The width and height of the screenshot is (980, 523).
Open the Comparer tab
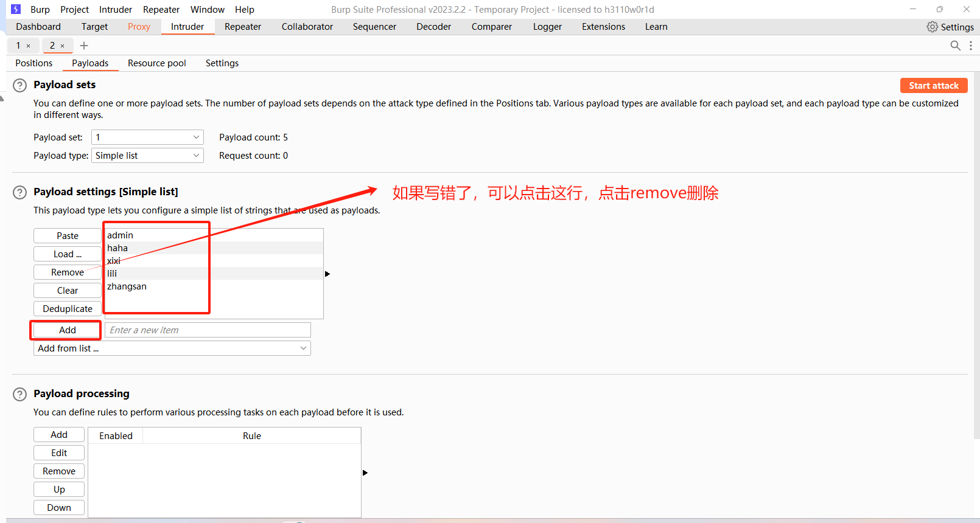(492, 27)
